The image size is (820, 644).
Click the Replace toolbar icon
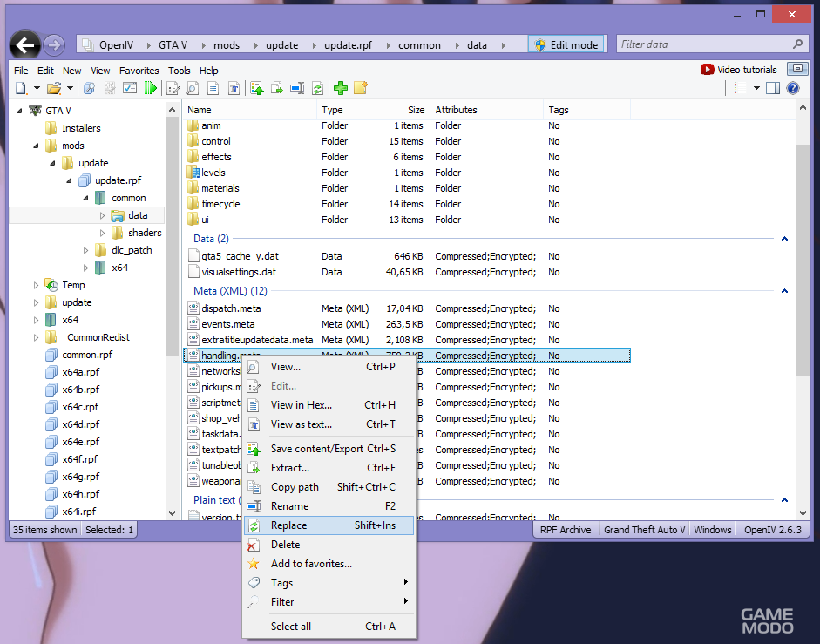tap(317, 88)
